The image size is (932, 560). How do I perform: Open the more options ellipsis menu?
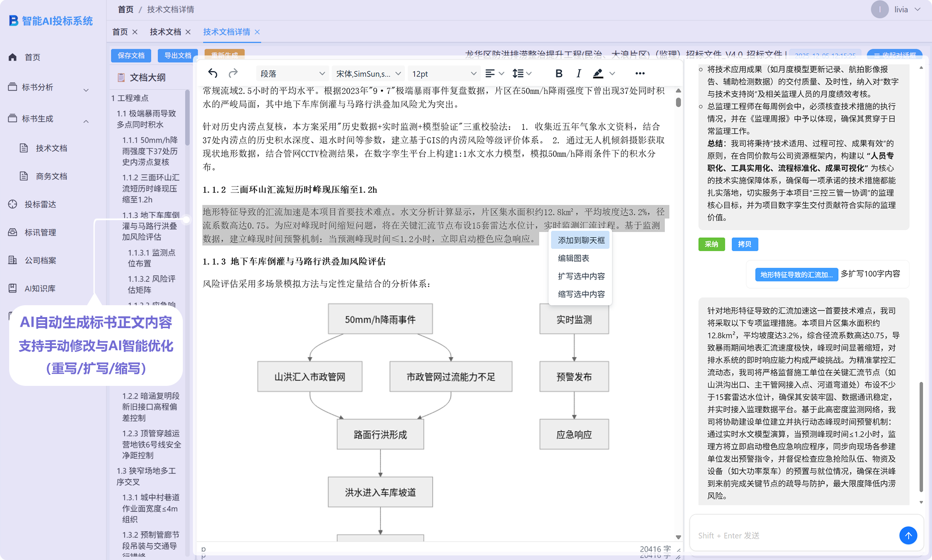[x=640, y=73]
